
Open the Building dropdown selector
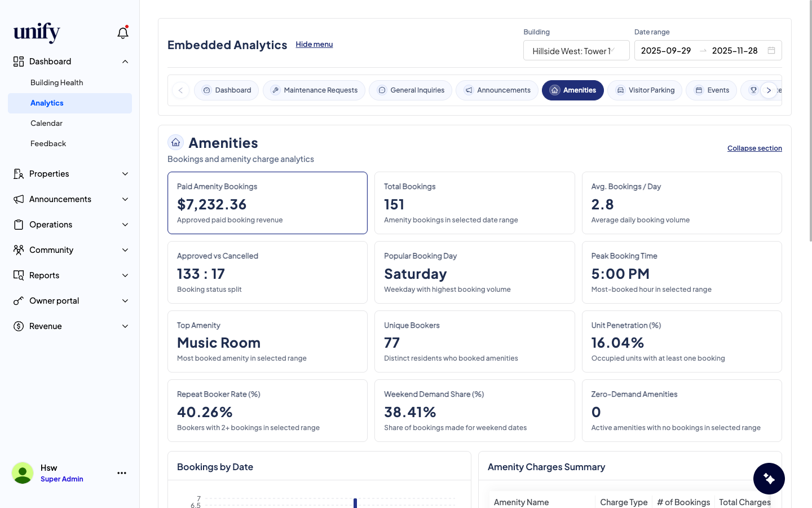576,51
